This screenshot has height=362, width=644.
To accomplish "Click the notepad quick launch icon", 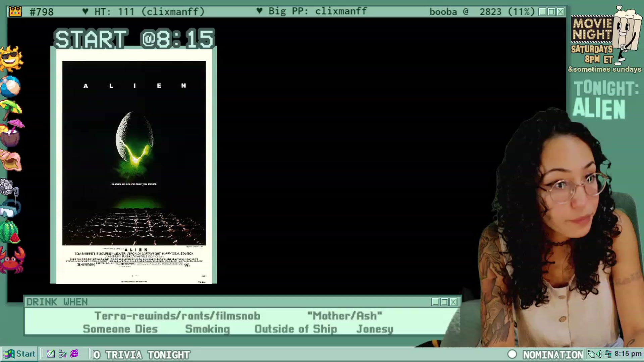I will coord(51,354).
